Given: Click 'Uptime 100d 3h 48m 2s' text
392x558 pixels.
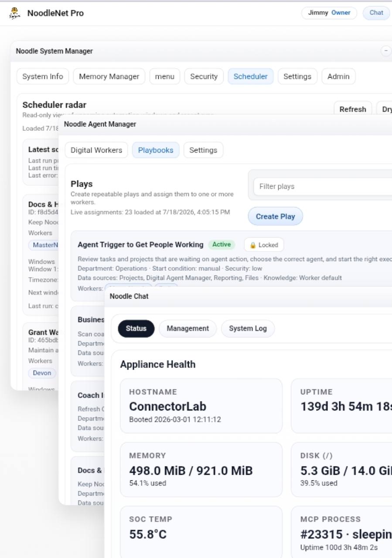Looking at the screenshot, I should (339, 548).
